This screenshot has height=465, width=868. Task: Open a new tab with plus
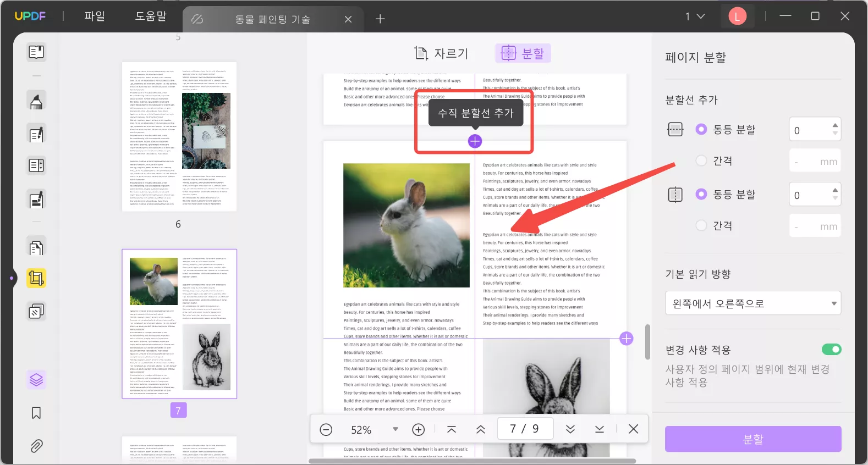[x=380, y=19]
